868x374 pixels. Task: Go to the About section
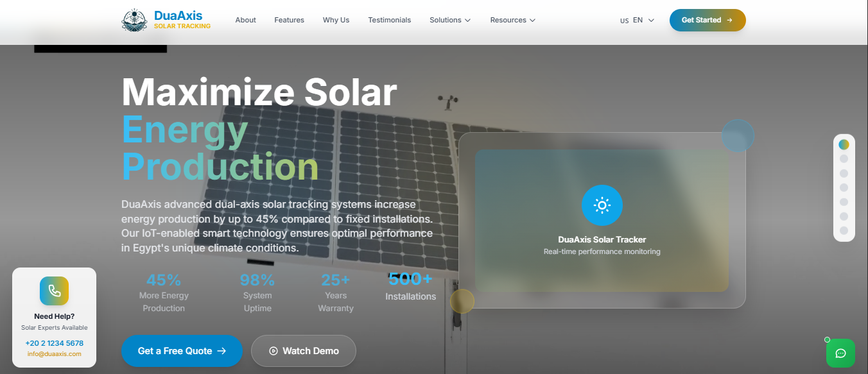pos(245,20)
